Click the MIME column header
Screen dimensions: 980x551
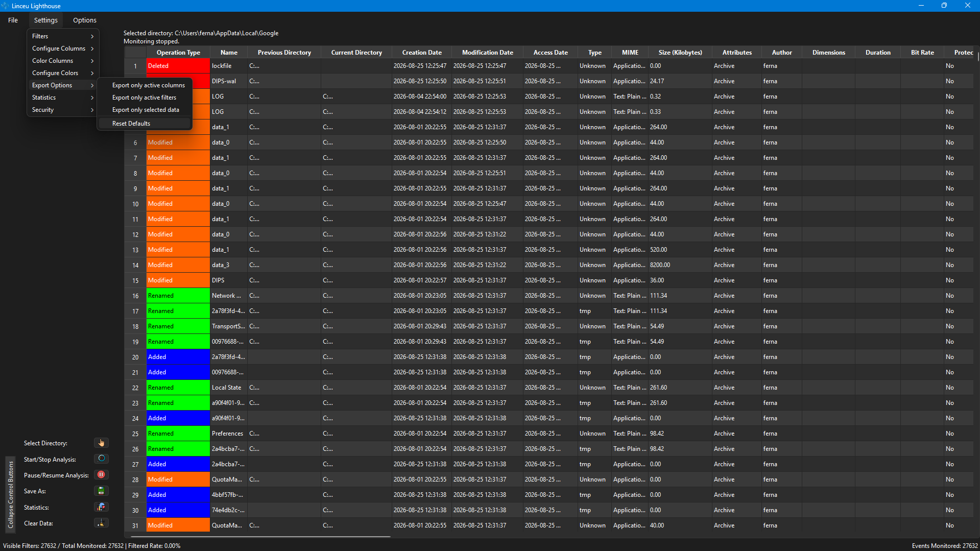tap(630, 53)
